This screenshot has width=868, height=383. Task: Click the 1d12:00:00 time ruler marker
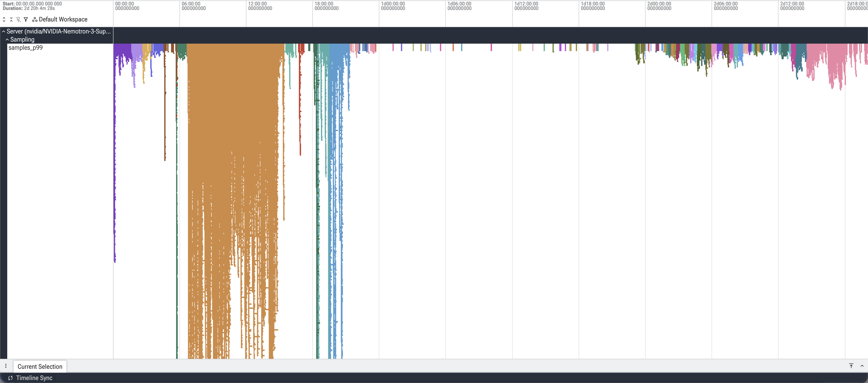click(526, 6)
